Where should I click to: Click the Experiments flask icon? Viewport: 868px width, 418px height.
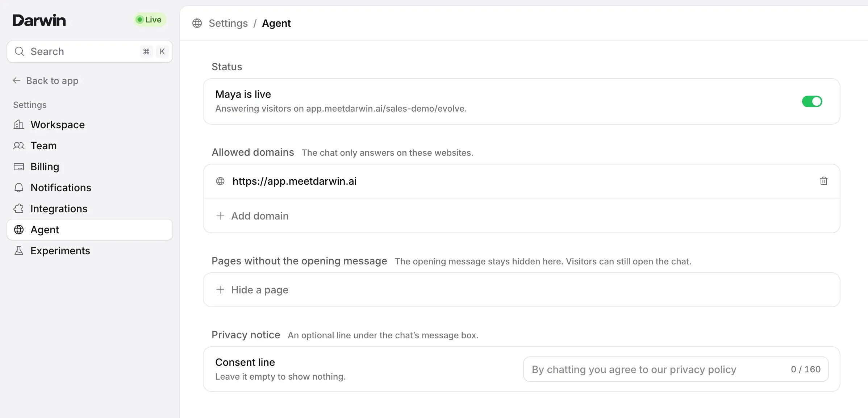(19, 251)
